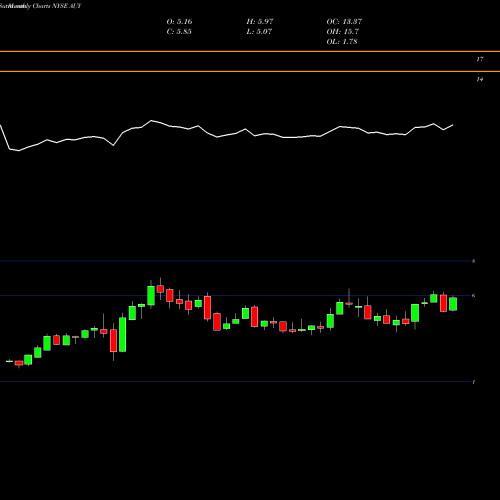Click the price axis label 8
The width and height of the screenshot is (500, 500).
pos(474,261)
